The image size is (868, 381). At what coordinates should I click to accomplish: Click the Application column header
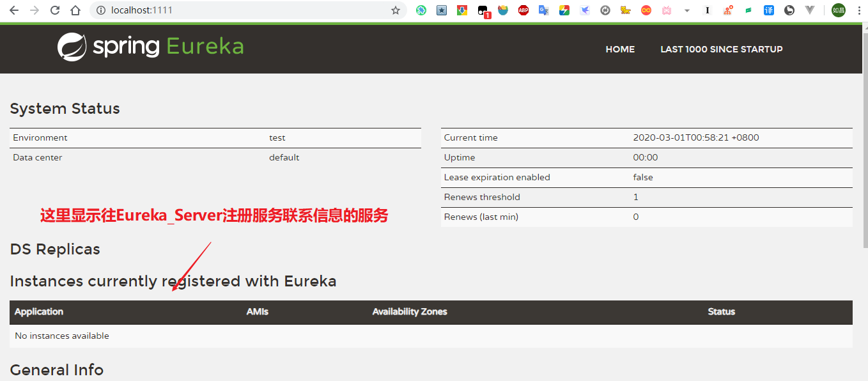[x=39, y=312]
